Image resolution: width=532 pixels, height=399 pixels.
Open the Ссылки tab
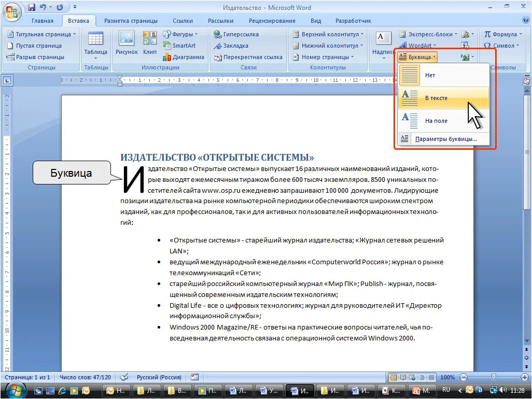click(x=183, y=21)
